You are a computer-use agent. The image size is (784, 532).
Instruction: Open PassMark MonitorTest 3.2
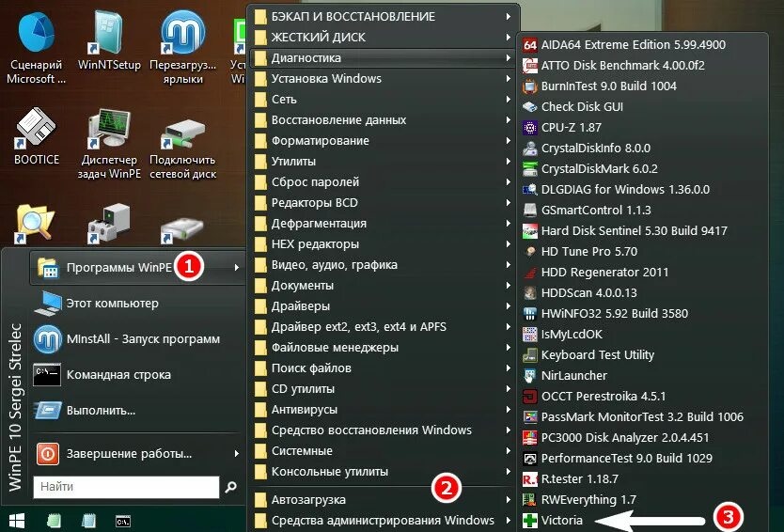(x=643, y=417)
